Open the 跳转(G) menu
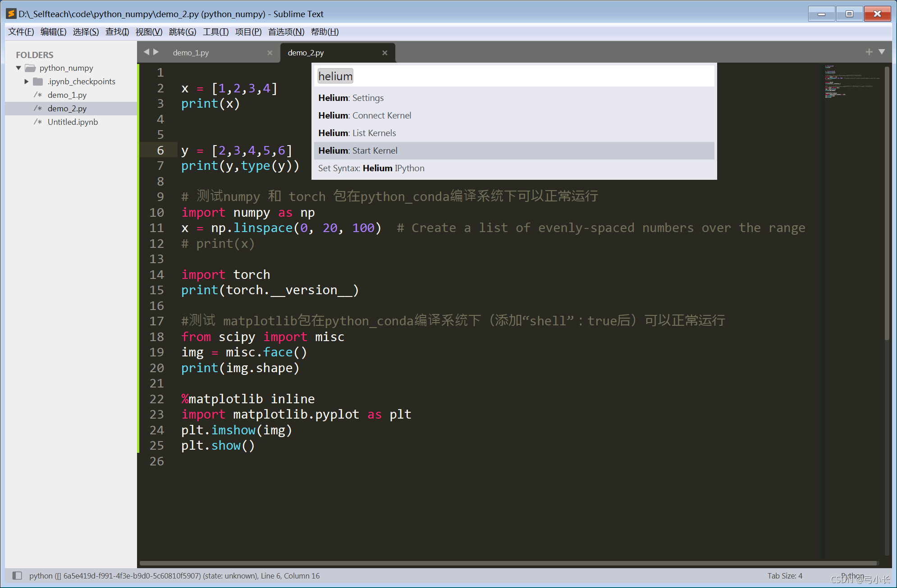The width and height of the screenshot is (897, 588). point(183,32)
